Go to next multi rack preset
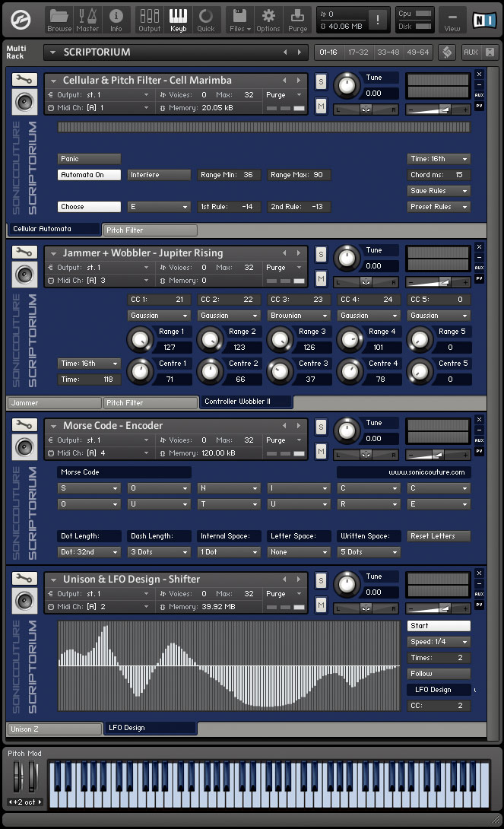504x829 pixels. [299, 52]
